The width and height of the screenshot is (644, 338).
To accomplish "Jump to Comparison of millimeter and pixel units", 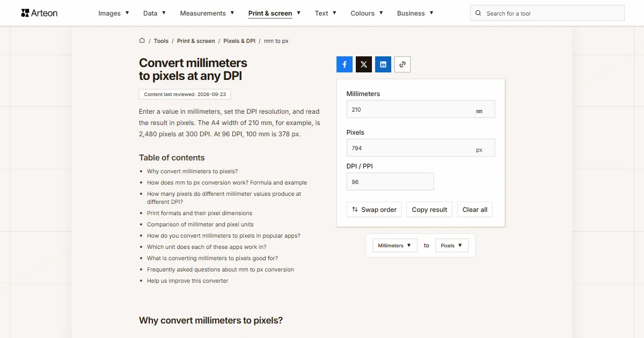I will [200, 225].
